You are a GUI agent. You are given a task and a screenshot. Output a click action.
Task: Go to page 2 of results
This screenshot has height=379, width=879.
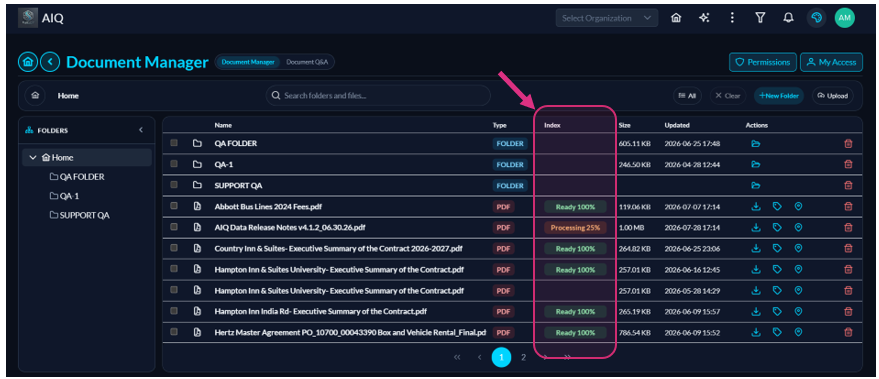point(523,357)
